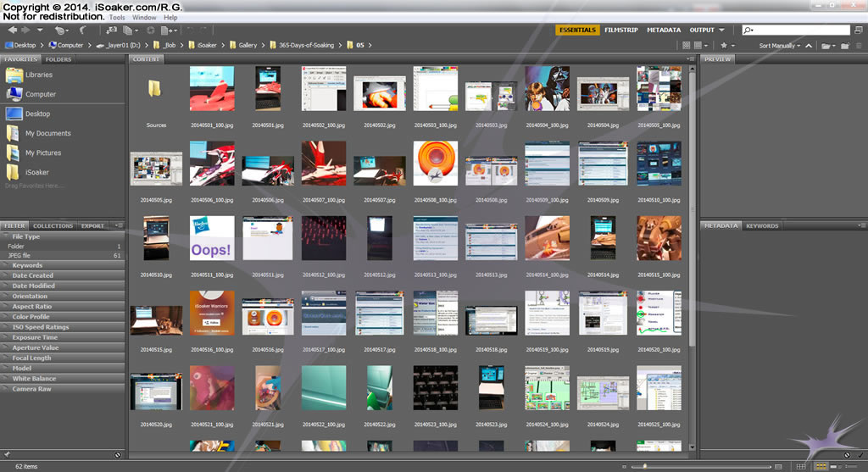Click the Return to Photoshop boomerang icon
Image resolution: width=868 pixels, height=472 pixels.
click(82, 30)
